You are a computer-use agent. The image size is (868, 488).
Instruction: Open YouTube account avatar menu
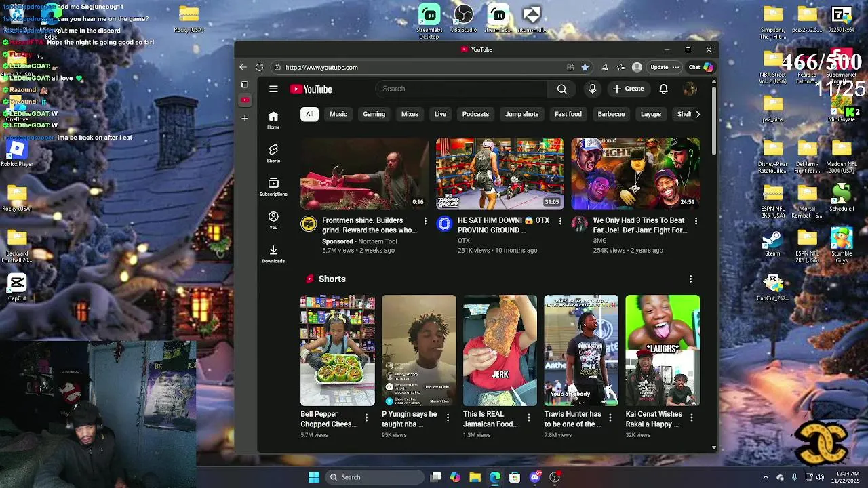click(x=690, y=89)
